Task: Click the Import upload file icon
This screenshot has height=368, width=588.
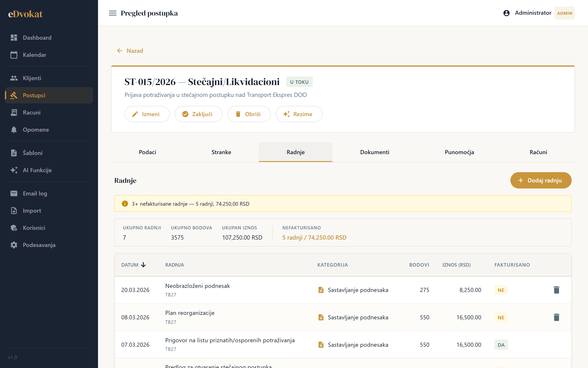Action: tap(14, 211)
